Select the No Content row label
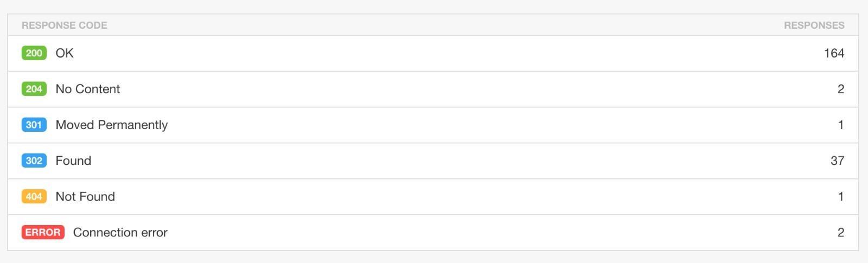The image size is (868, 263). (88, 89)
